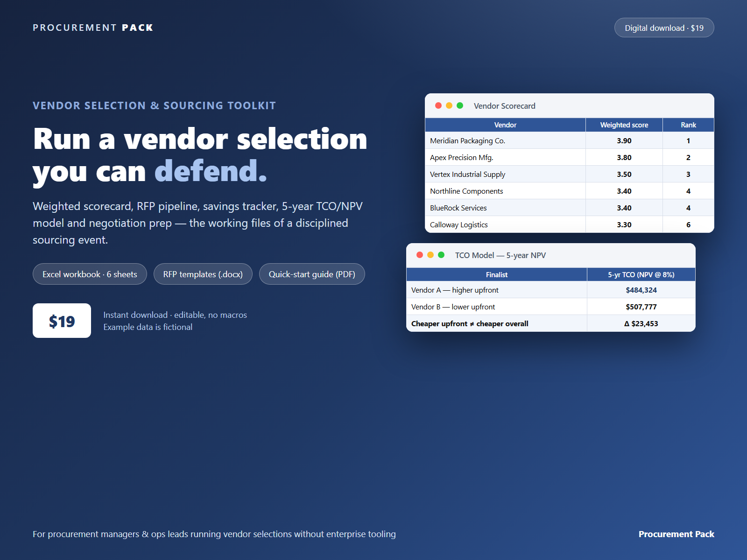Click the Digital download $19 pill
This screenshot has width=747, height=560.
click(664, 28)
